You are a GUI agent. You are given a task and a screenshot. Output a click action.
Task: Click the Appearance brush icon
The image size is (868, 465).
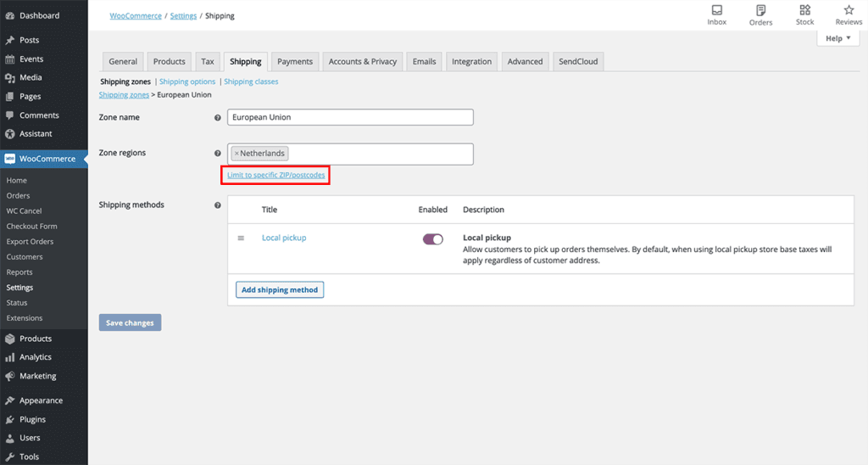[10, 401]
